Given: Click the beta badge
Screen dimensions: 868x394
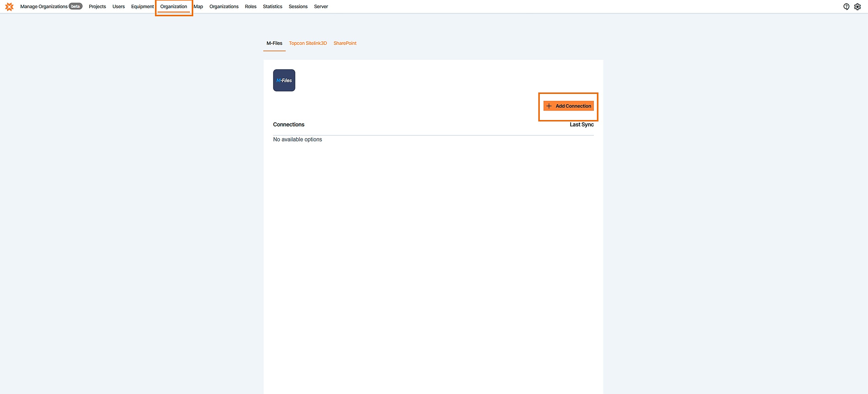Looking at the screenshot, I should tap(75, 6).
